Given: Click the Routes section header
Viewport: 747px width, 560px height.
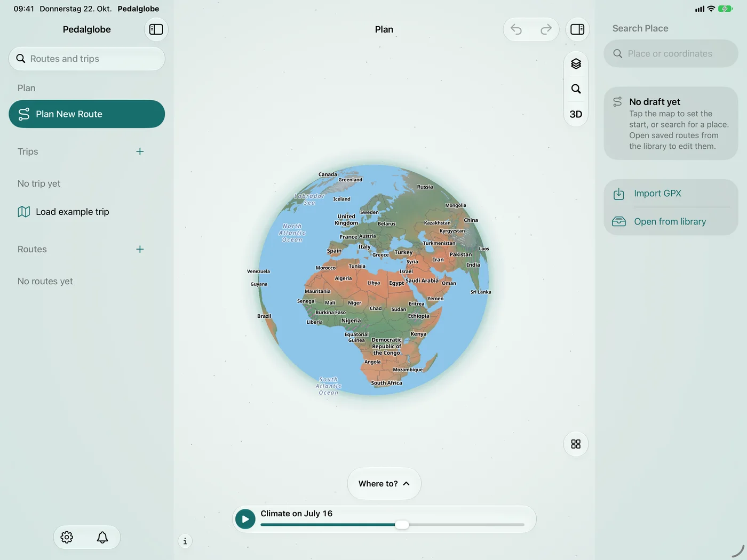Looking at the screenshot, I should 32,249.
